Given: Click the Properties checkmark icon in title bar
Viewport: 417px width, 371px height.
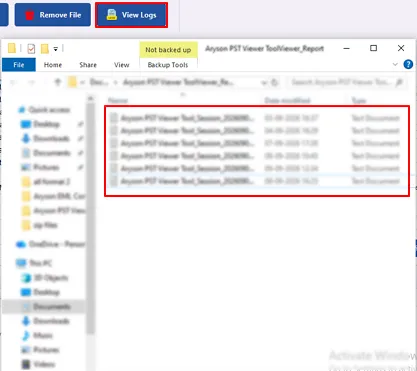Looking at the screenshot, I should (31, 49).
